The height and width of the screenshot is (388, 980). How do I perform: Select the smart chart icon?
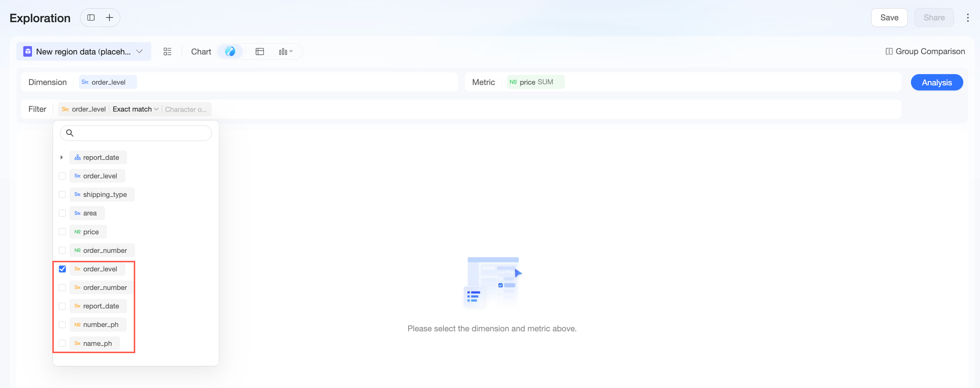tap(230, 51)
